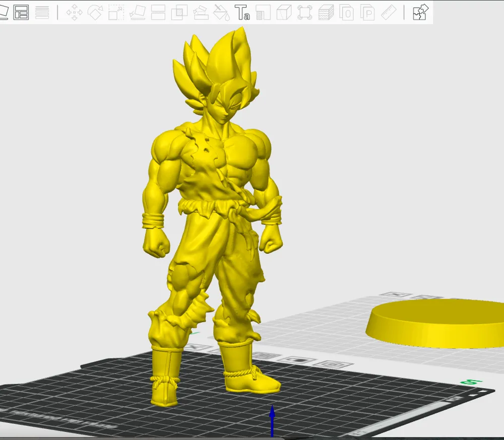Open the Mesh Boolean overlapping squares tool

coord(179,13)
